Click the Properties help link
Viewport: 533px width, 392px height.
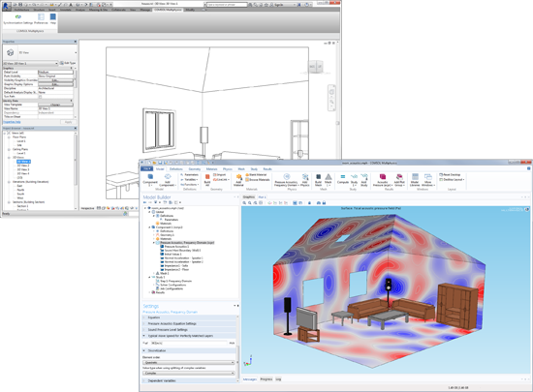tap(12, 122)
